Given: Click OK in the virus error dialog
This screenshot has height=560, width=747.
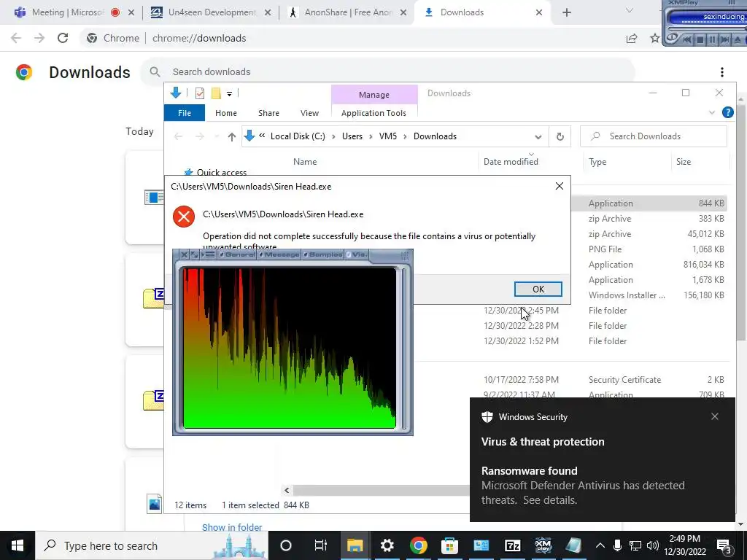Looking at the screenshot, I should [x=538, y=289].
